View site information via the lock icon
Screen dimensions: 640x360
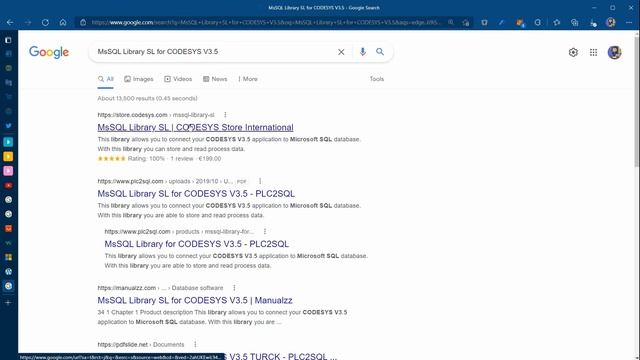(x=83, y=22)
